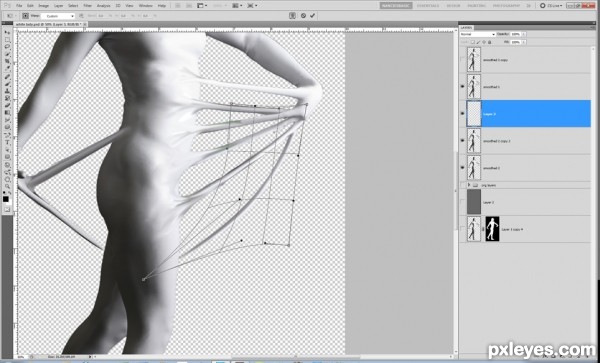Open the Warp style Custom dropdown

(57, 16)
